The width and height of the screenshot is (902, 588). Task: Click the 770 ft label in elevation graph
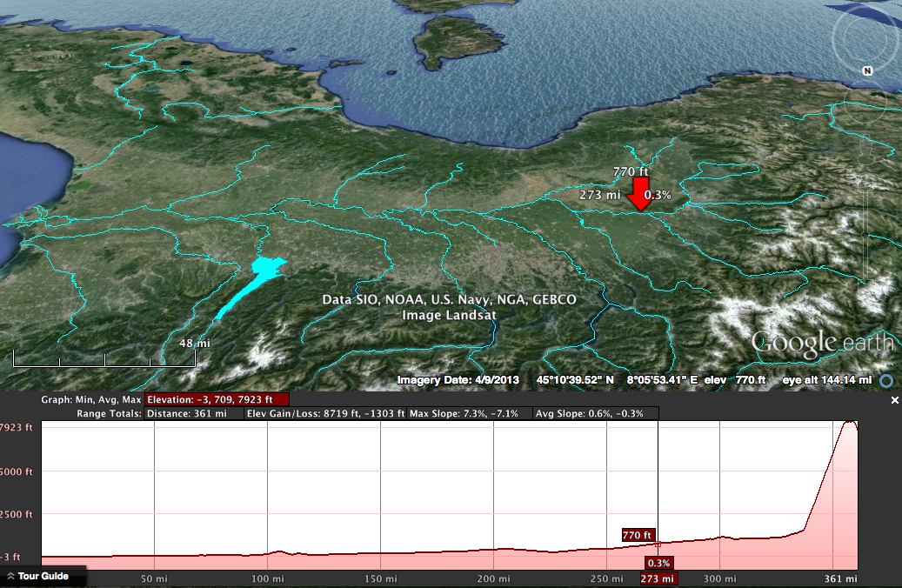click(x=637, y=535)
